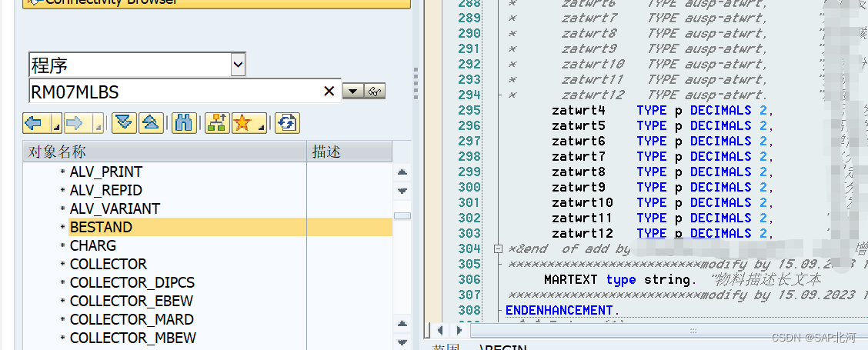Screen dimensions: 868x350
Task: Select the COLLECTOR_DIPCS tree node
Action: click(132, 282)
